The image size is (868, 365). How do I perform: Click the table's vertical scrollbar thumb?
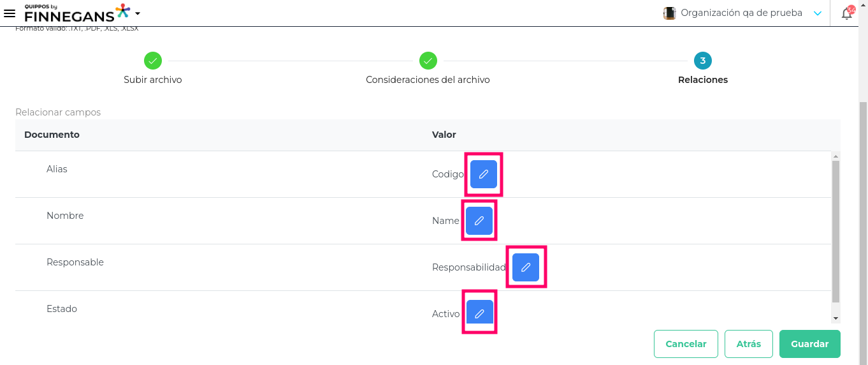[836, 230]
